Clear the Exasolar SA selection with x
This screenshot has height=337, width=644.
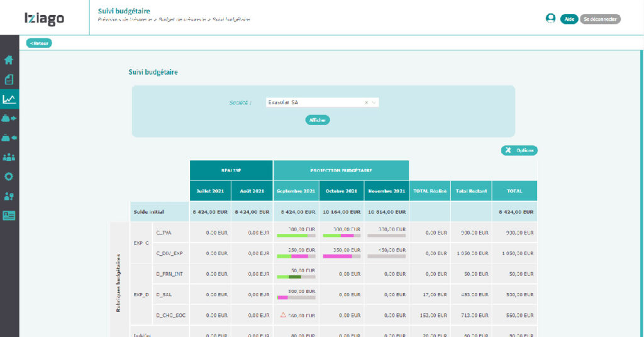[x=366, y=102]
